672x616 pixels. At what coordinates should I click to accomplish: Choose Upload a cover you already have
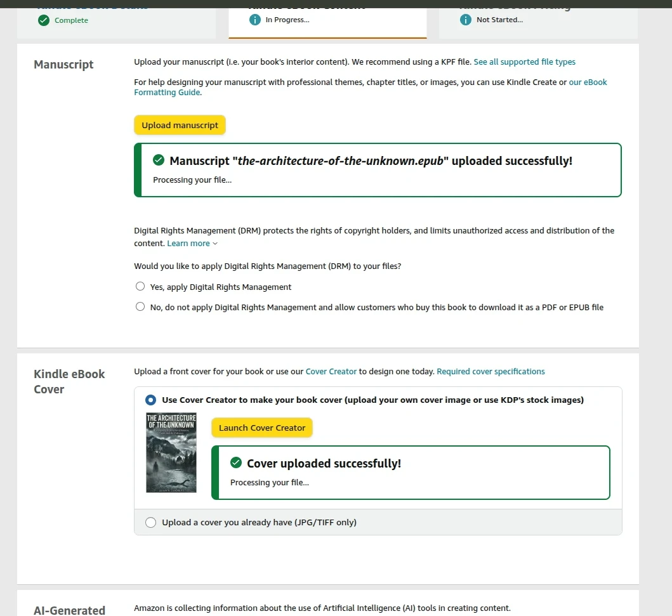pyautogui.click(x=150, y=523)
